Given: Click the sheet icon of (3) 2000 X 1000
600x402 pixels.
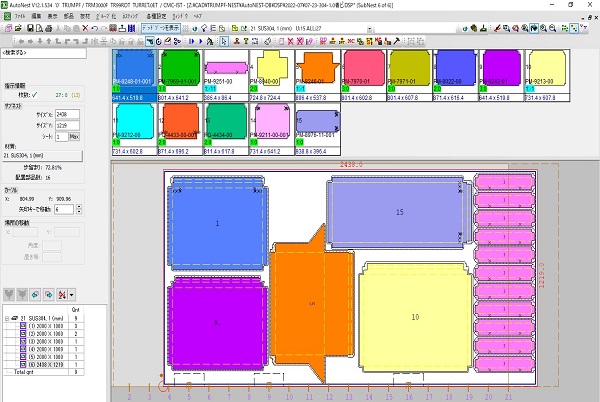Looking at the screenshot, I should coord(23,341).
